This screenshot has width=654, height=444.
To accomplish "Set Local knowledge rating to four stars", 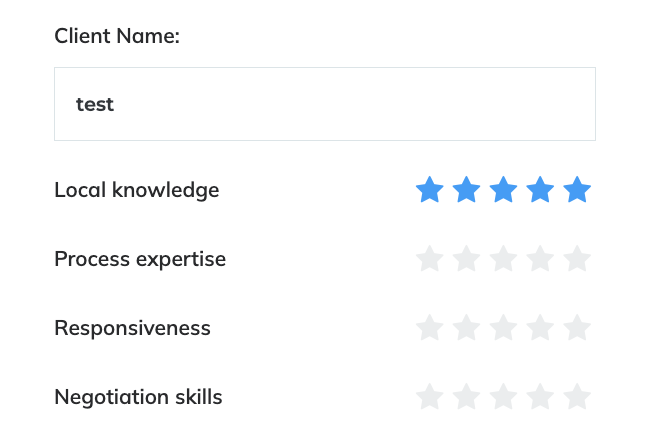I will 540,190.
